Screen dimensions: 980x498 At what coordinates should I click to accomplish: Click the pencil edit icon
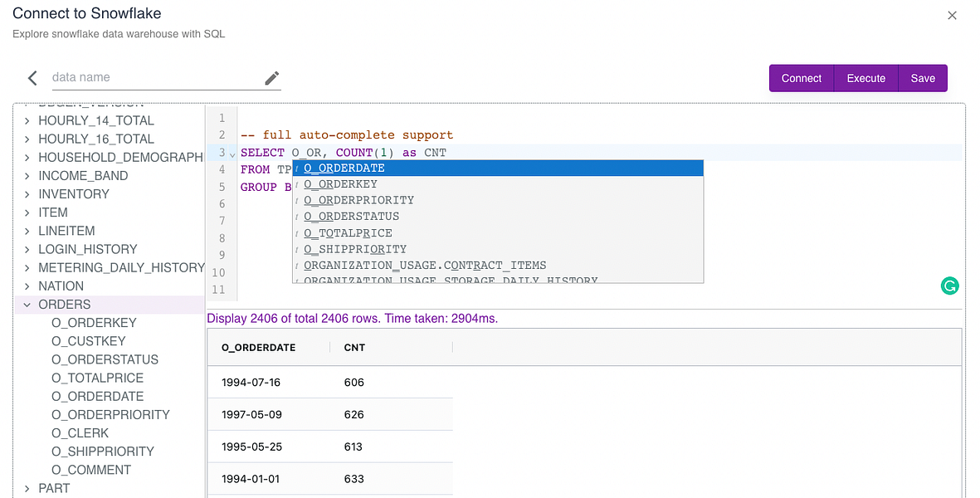click(272, 78)
